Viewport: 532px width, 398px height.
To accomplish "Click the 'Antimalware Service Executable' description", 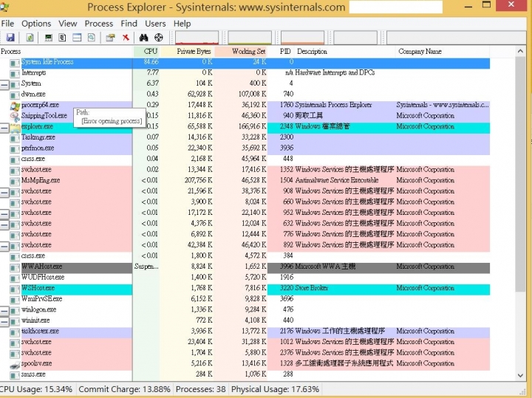I will tap(337, 180).
